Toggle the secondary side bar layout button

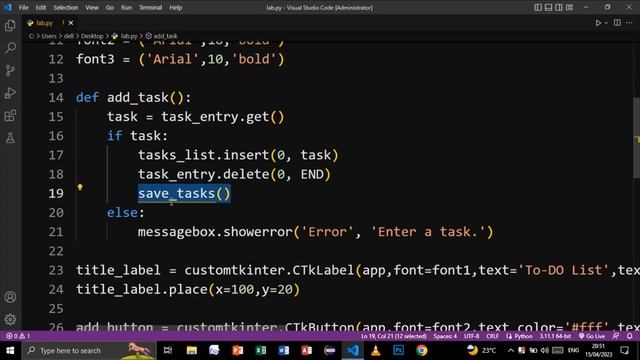(559, 7)
